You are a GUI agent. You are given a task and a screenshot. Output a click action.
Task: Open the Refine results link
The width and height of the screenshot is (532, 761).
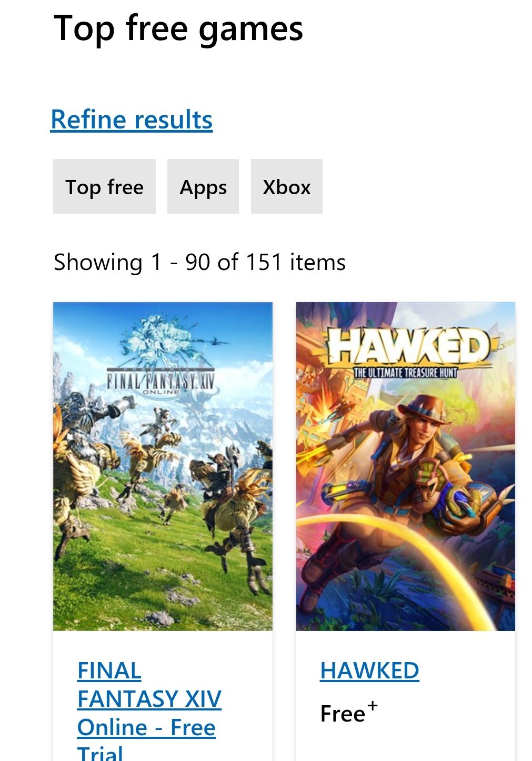[132, 119]
